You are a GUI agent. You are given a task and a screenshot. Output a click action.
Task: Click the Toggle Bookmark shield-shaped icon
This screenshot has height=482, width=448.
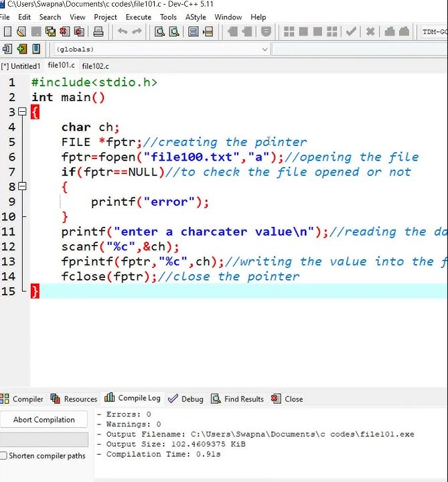click(266, 31)
